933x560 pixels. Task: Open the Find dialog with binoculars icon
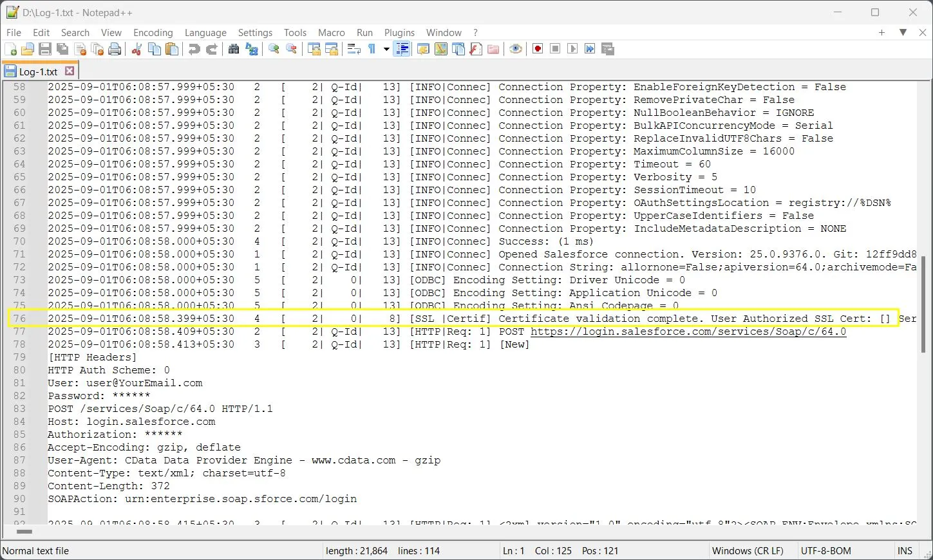point(234,50)
